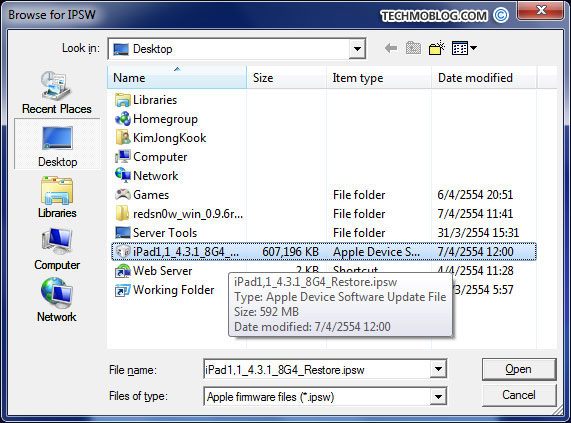Expand the Look in Desktop dropdown
The height and width of the screenshot is (423, 571).
point(357,48)
